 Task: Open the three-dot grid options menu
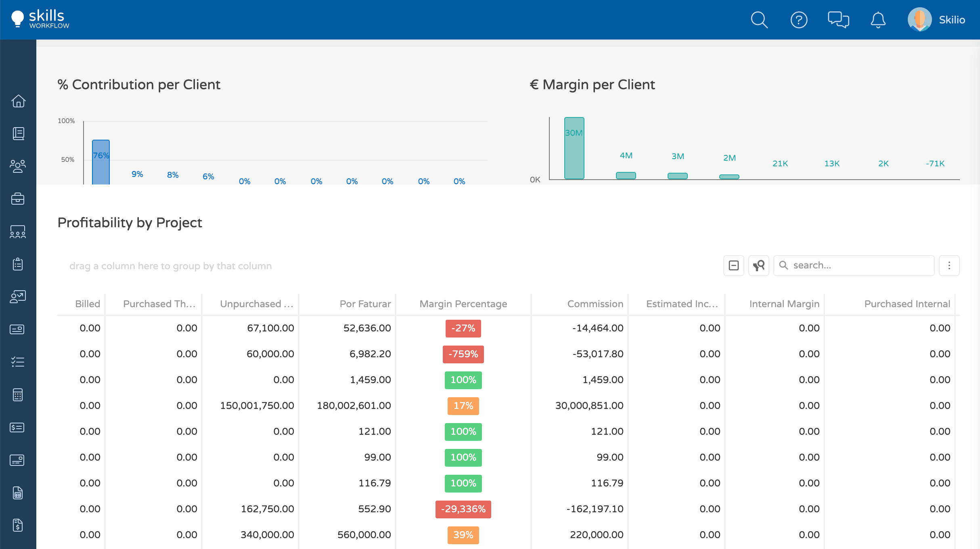949,266
